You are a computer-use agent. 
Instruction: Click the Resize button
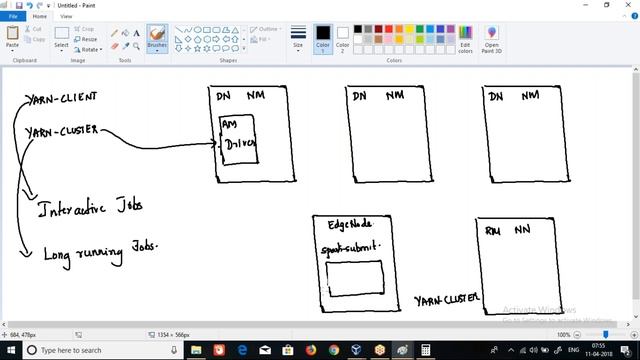(86, 39)
